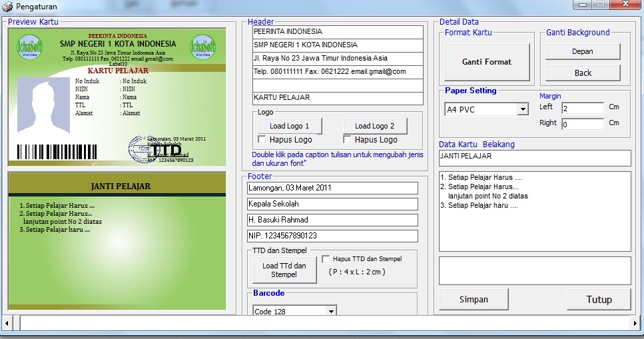Image resolution: width=644 pixels, height=339 pixels.
Task: Click the Back background button
Action: pyautogui.click(x=582, y=73)
